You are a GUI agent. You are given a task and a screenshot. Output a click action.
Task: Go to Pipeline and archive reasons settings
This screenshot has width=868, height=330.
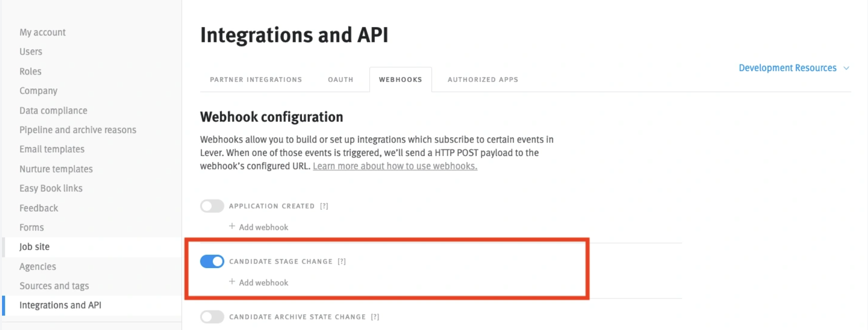[x=78, y=130]
